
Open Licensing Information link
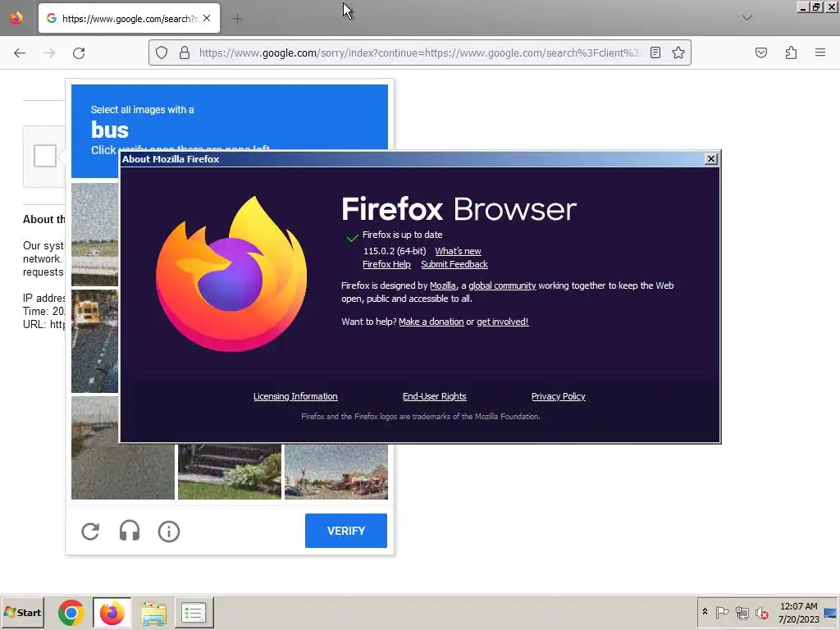click(x=295, y=396)
